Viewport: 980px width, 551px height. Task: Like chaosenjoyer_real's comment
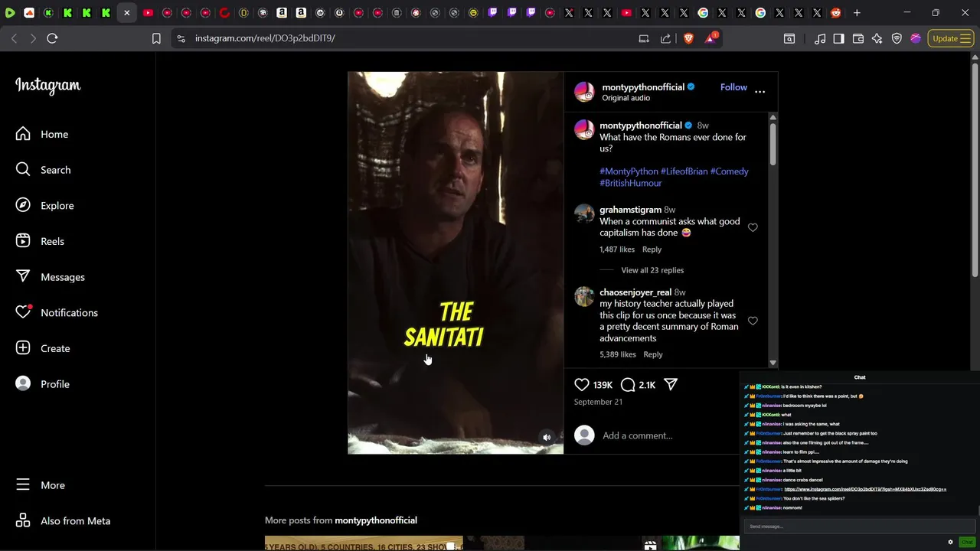pos(753,321)
